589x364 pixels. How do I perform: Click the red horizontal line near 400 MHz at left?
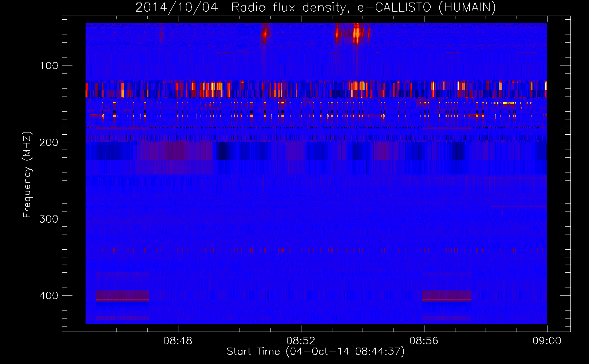122,300
